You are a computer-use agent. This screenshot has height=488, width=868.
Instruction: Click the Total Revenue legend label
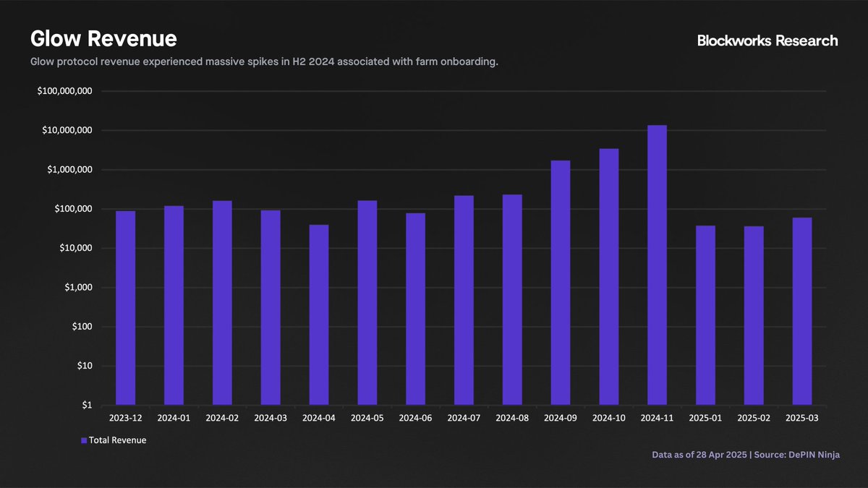(x=117, y=440)
